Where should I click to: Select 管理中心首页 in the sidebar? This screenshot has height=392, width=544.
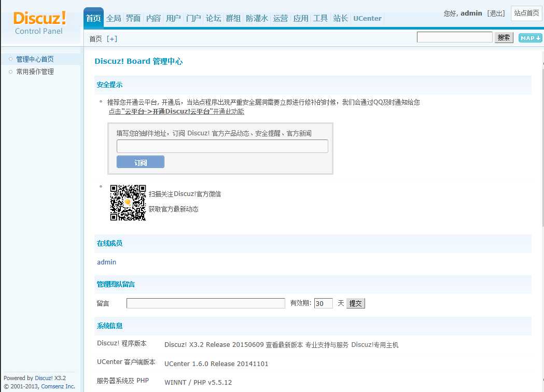click(x=35, y=59)
